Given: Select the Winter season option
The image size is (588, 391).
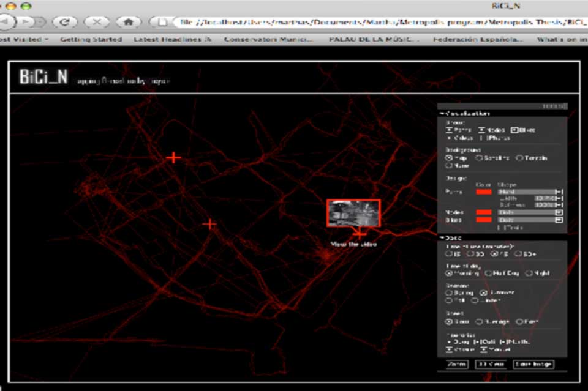Looking at the screenshot, I should pyautogui.click(x=475, y=300).
